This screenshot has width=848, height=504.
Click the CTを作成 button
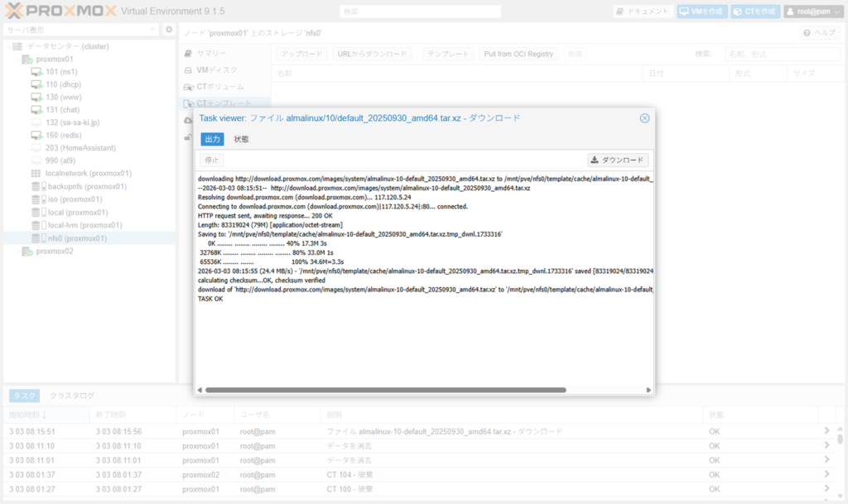tap(754, 12)
